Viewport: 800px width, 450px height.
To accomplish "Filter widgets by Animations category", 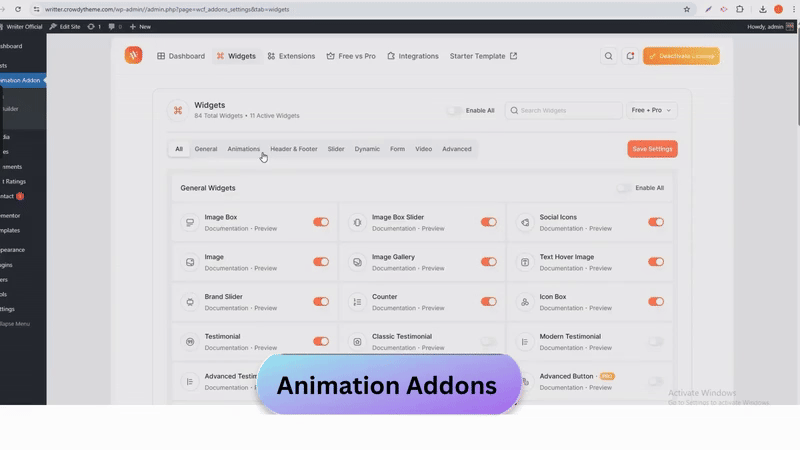I will 243,149.
